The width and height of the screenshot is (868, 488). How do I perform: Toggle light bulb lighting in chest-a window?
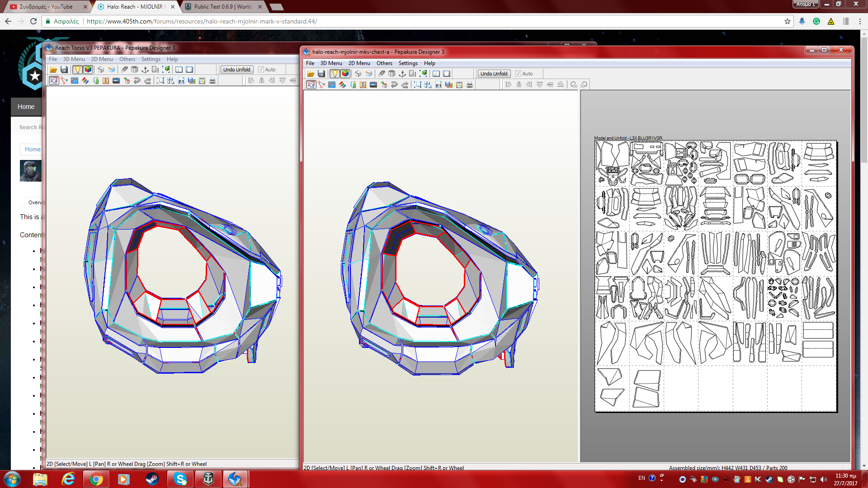[335, 74]
